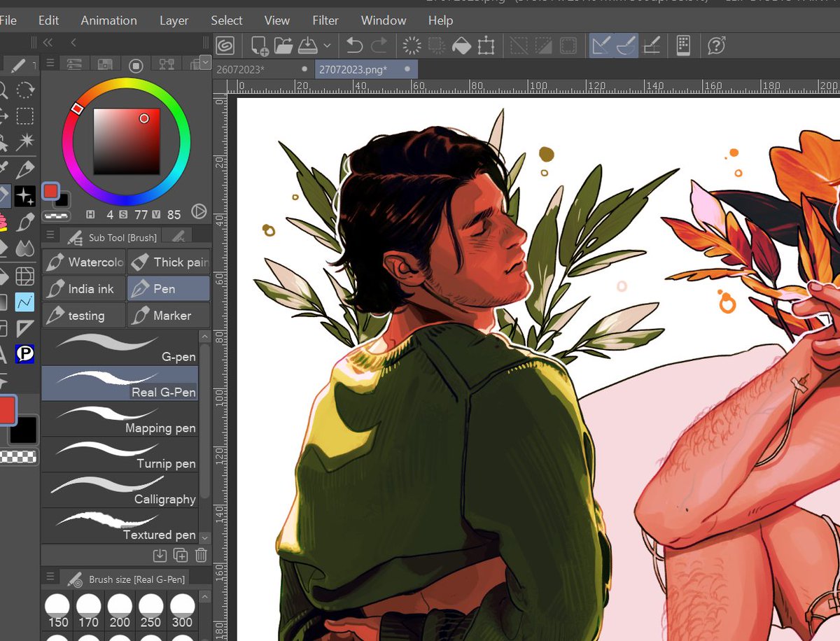Open the Layer menu
The image size is (840, 641).
(x=174, y=20)
